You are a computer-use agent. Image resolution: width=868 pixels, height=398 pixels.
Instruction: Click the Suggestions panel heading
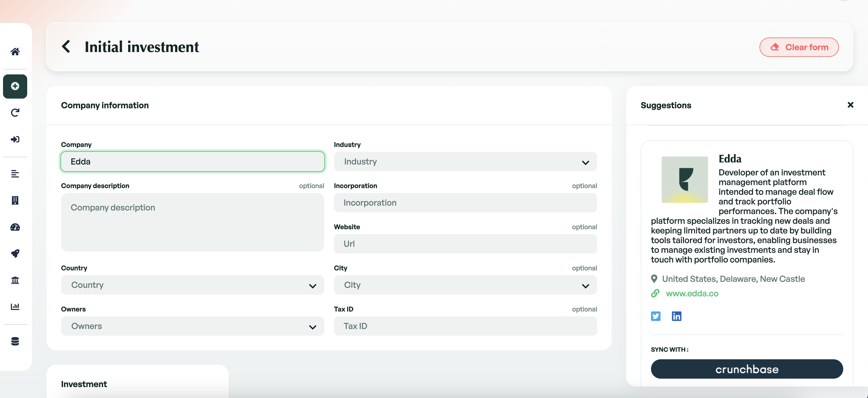click(x=666, y=106)
